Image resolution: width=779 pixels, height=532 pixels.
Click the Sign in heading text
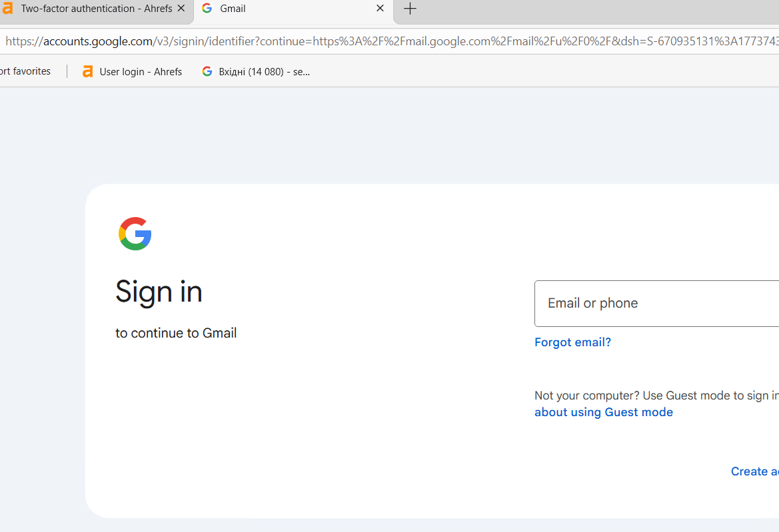(x=159, y=292)
